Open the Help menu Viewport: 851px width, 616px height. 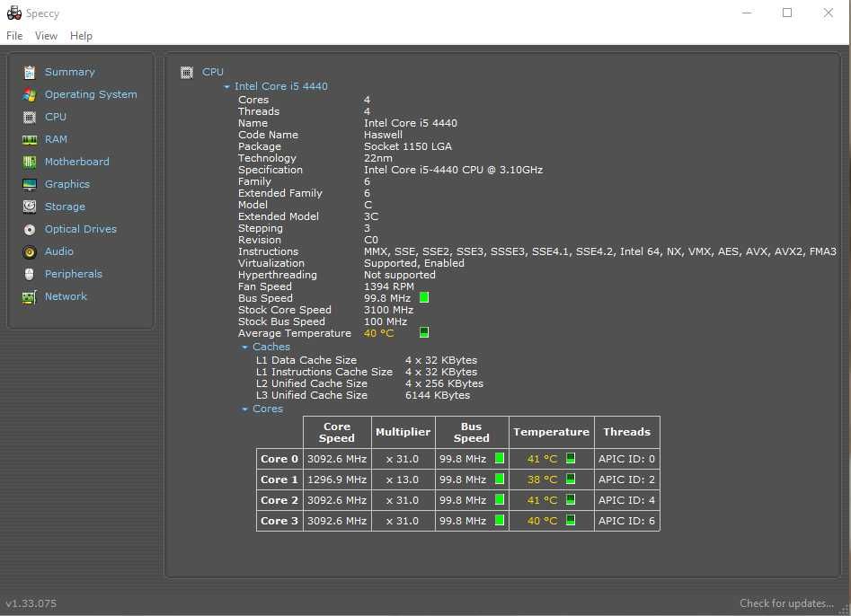pyautogui.click(x=81, y=36)
